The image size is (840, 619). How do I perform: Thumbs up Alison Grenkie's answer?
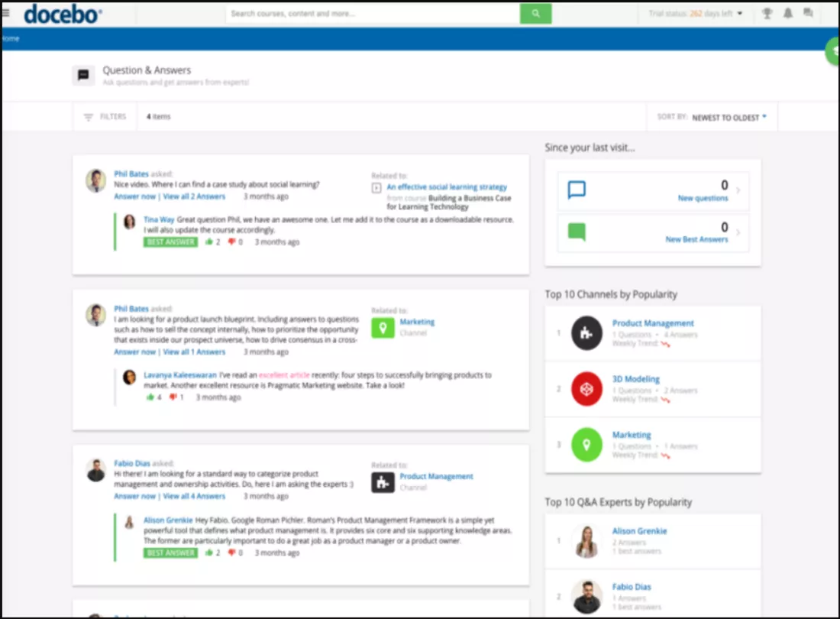pos(208,553)
